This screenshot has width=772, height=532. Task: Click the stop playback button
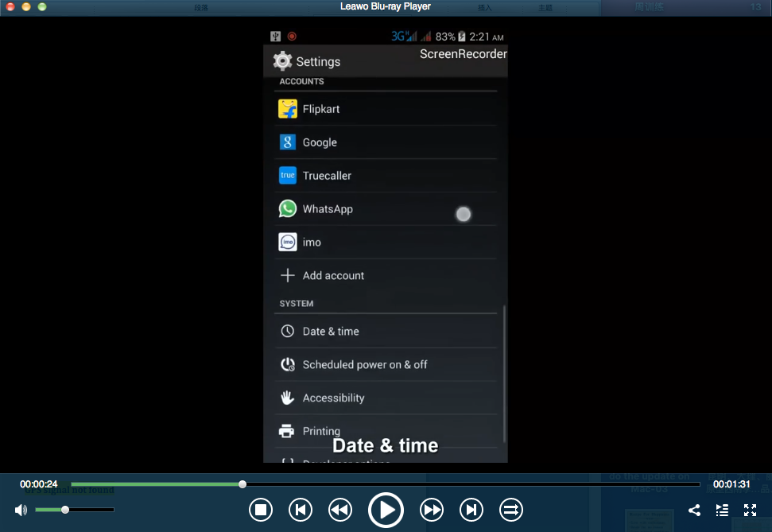pyautogui.click(x=261, y=510)
